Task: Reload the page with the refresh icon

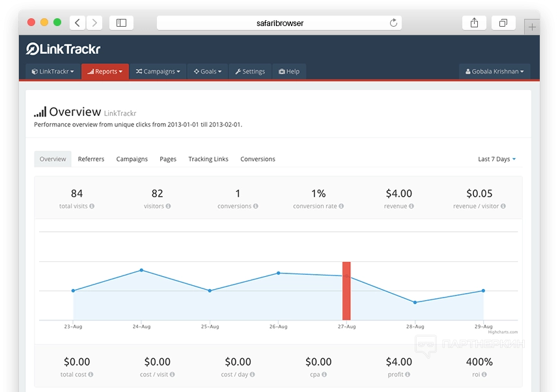Action: pyautogui.click(x=393, y=23)
